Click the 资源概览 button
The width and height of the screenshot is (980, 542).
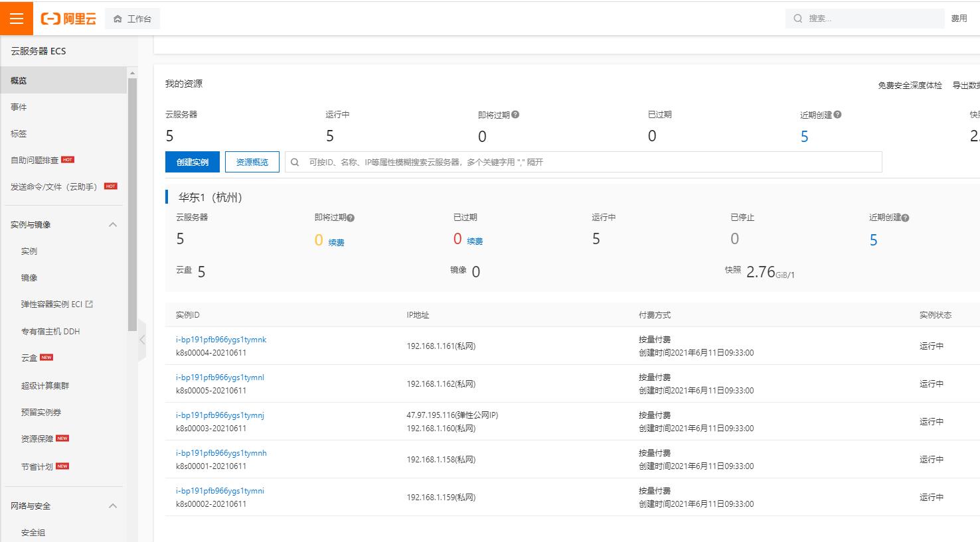252,162
